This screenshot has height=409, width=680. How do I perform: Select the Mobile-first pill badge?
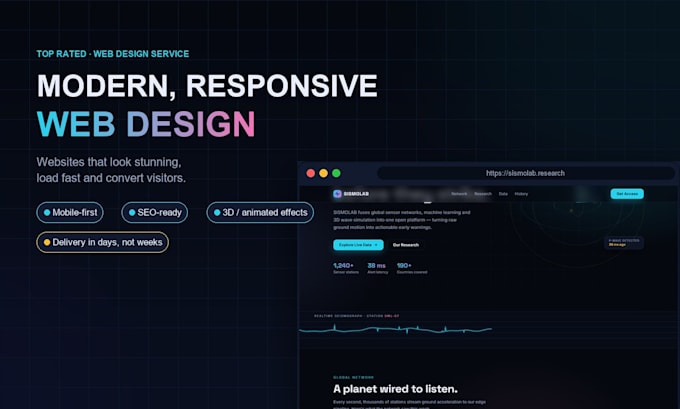[70, 213]
